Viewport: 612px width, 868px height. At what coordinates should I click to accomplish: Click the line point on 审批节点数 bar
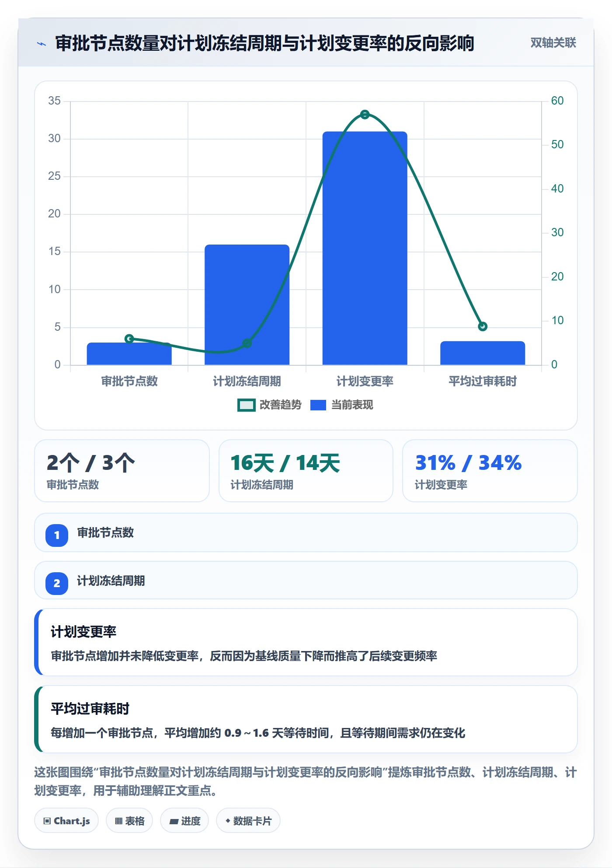[x=129, y=339]
